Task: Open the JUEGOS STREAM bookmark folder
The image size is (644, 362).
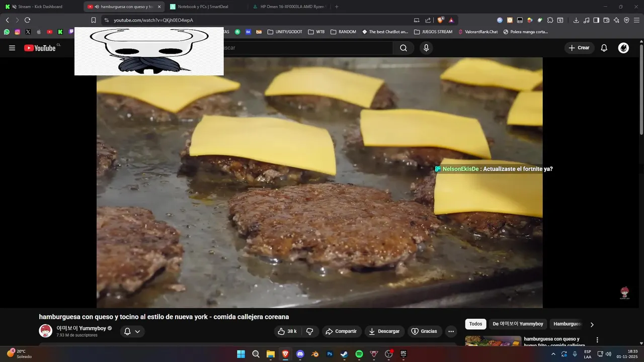Action: tap(433, 32)
